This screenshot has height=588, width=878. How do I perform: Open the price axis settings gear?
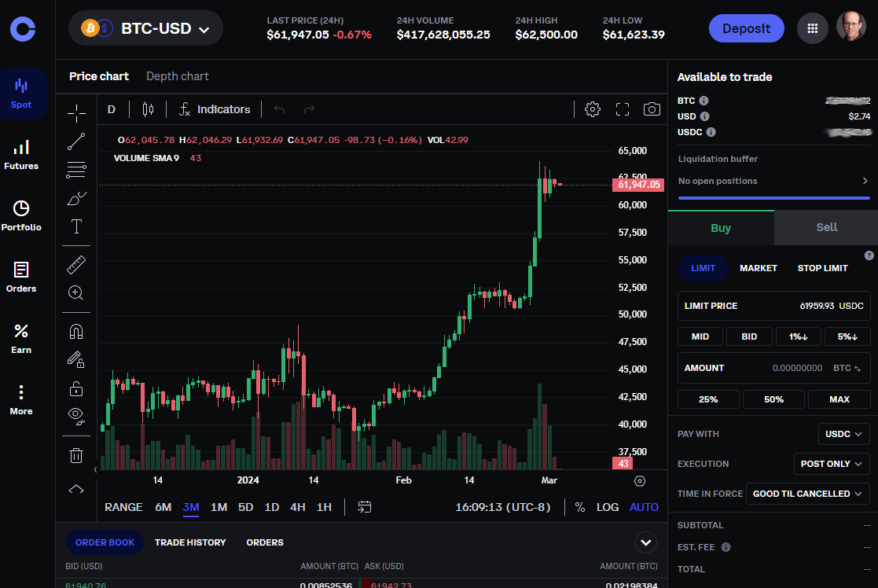pos(640,481)
